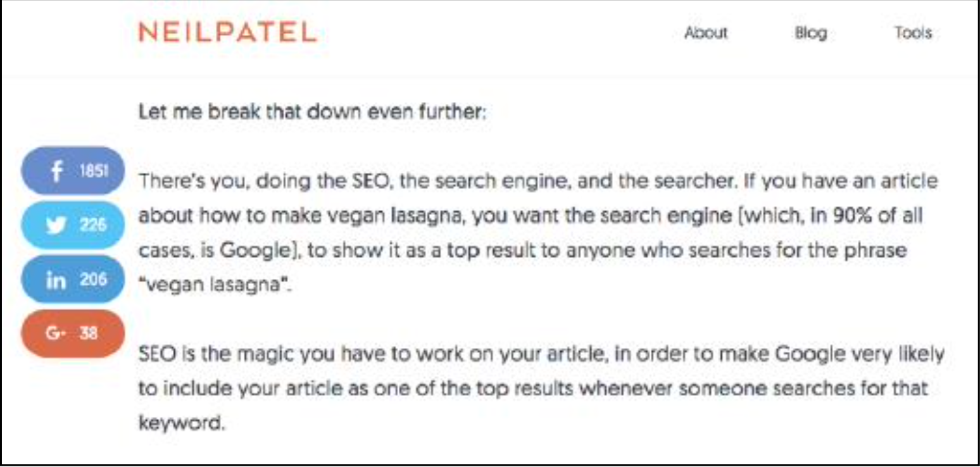Image resolution: width=980 pixels, height=467 pixels.
Task: Go home via the NEILPATEL logo
Action: coord(227,32)
